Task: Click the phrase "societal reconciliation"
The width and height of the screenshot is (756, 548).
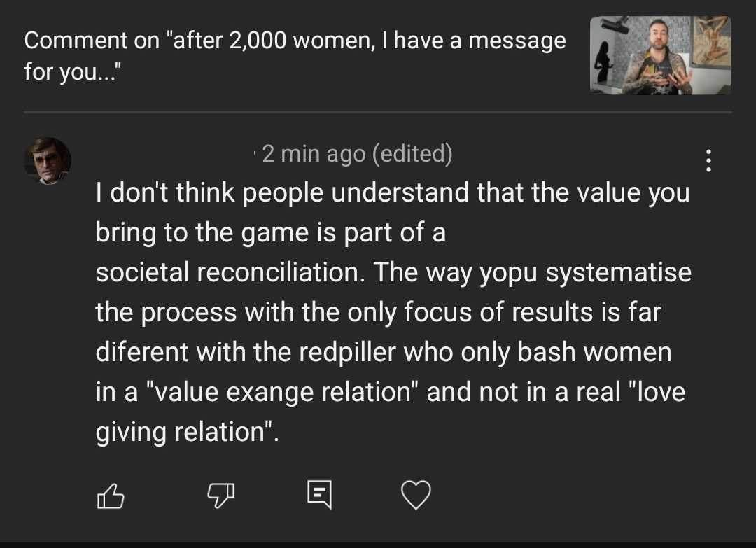Action: (229, 272)
